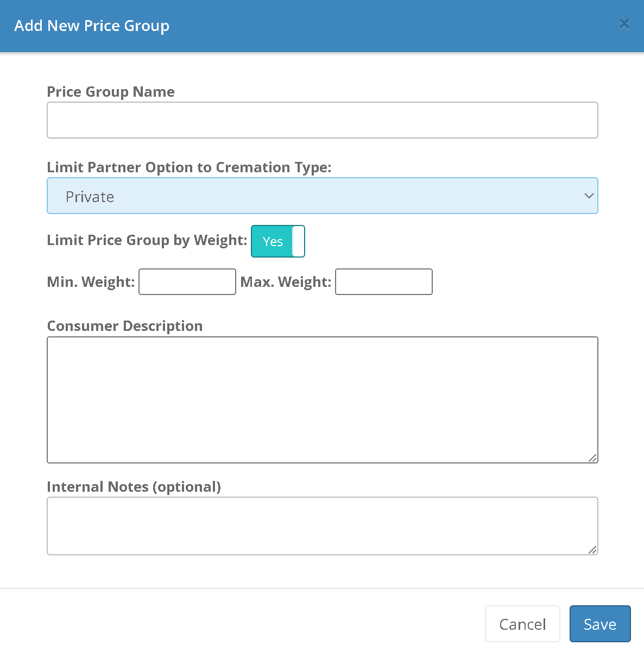The image size is (644, 658).
Task: Close the Add New Price Group dialog
Action: point(624,24)
